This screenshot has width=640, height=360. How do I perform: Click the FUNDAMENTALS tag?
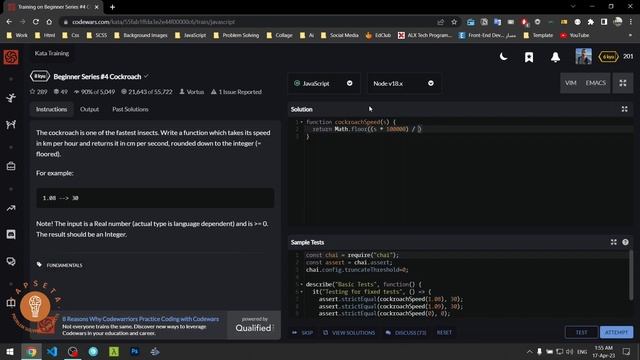[64, 265]
